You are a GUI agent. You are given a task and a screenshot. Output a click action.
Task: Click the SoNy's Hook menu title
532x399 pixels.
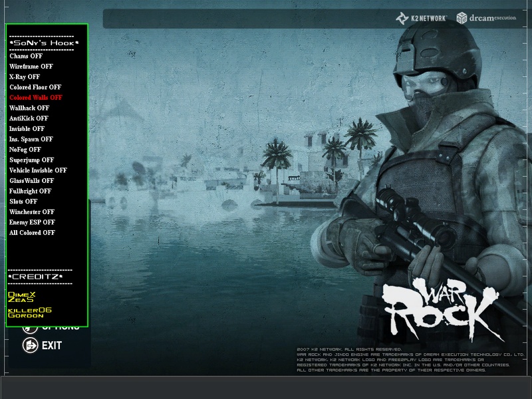click(44, 43)
